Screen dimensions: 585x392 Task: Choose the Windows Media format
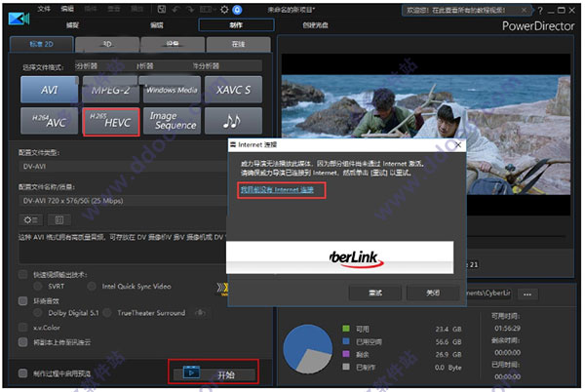click(x=172, y=90)
